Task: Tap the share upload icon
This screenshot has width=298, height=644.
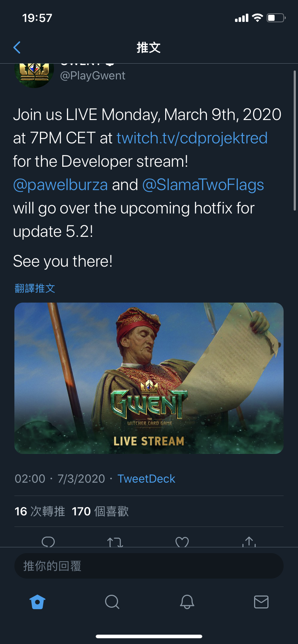Action: [249, 542]
